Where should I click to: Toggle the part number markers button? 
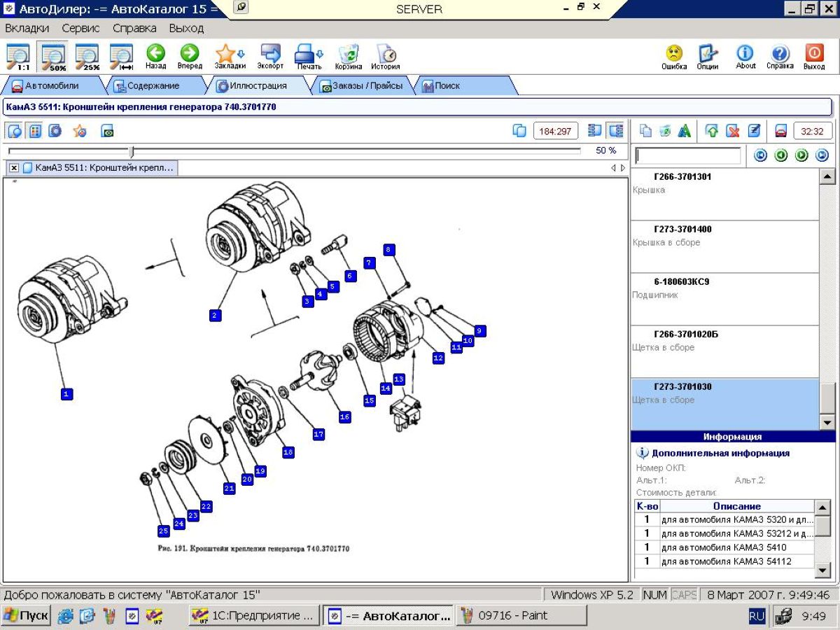tap(34, 131)
